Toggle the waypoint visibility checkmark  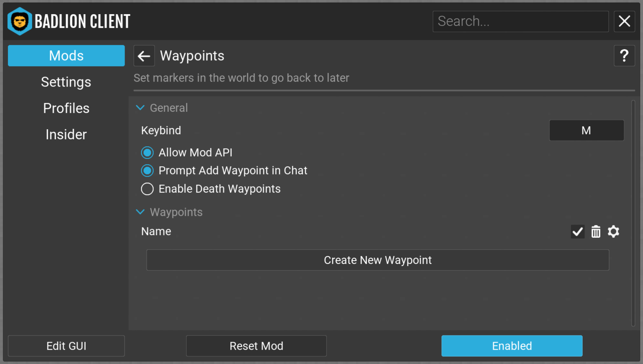coord(577,232)
